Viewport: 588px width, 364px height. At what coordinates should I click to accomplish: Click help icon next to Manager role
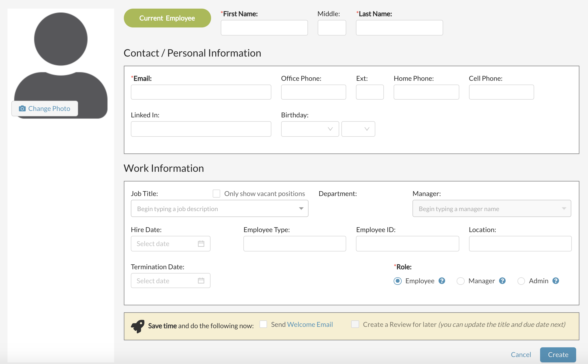tap(502, 281)
